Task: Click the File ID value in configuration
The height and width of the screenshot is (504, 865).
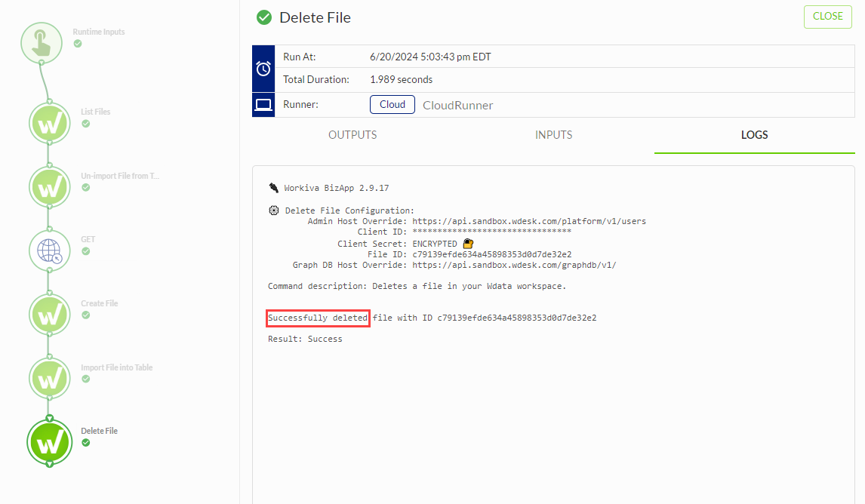Action: coord(492,254)
